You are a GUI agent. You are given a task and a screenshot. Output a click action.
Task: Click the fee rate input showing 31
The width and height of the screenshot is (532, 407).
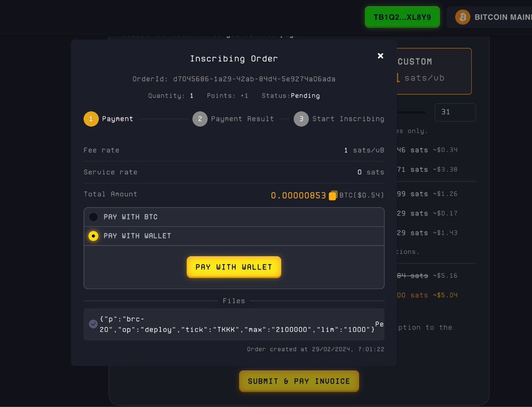pos(455,112)
